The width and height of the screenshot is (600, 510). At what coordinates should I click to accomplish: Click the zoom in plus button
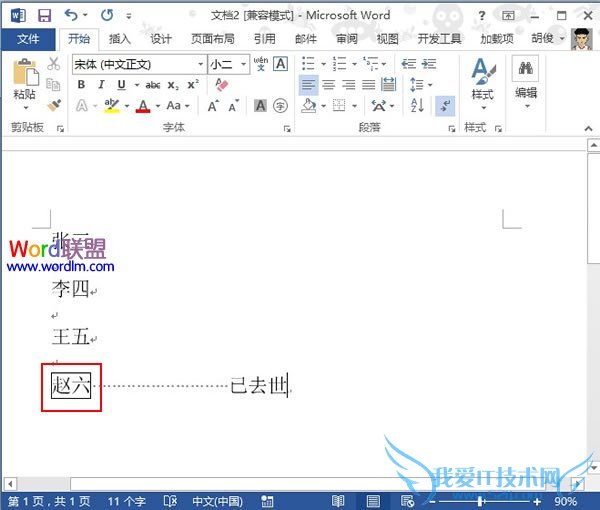(x=537, y=502)
